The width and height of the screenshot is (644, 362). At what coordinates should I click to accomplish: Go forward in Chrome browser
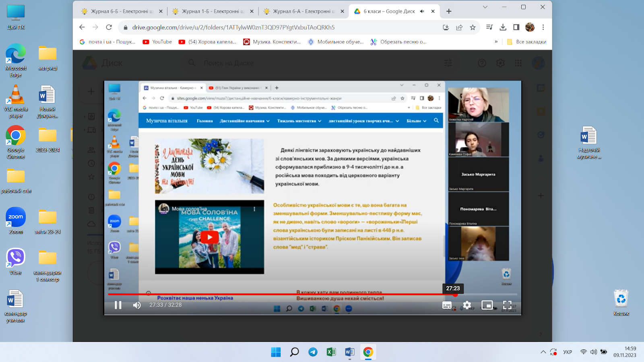95,27
